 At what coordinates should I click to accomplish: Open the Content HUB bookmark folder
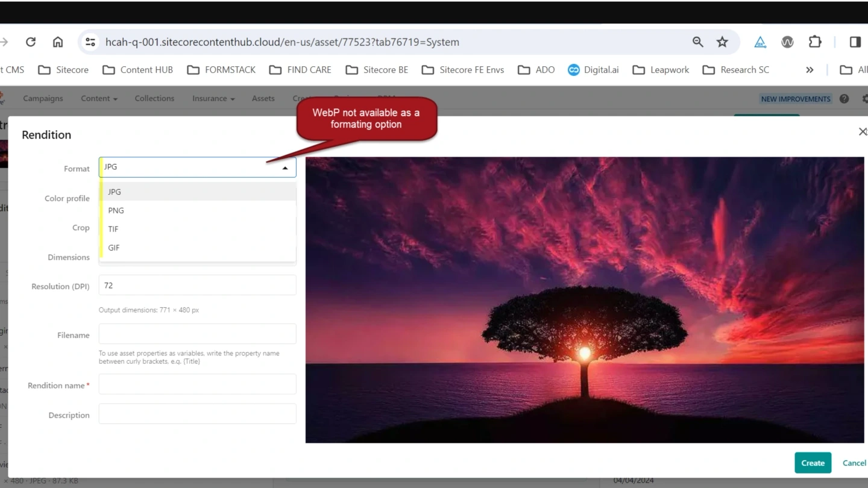click(x=138, y=70)
